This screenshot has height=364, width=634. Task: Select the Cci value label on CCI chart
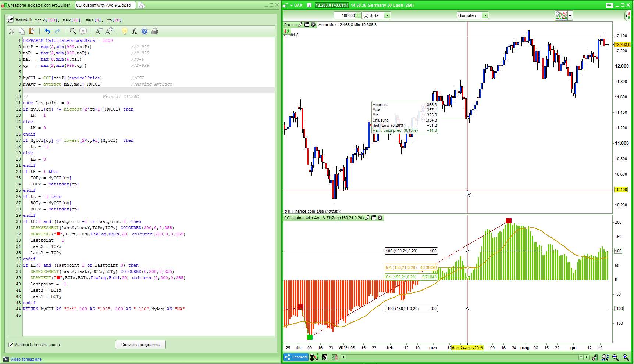(411, 277)
